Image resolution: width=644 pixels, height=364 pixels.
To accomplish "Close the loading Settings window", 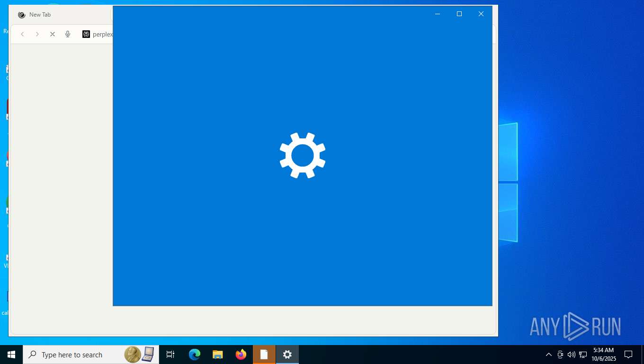I will point(481,14).
